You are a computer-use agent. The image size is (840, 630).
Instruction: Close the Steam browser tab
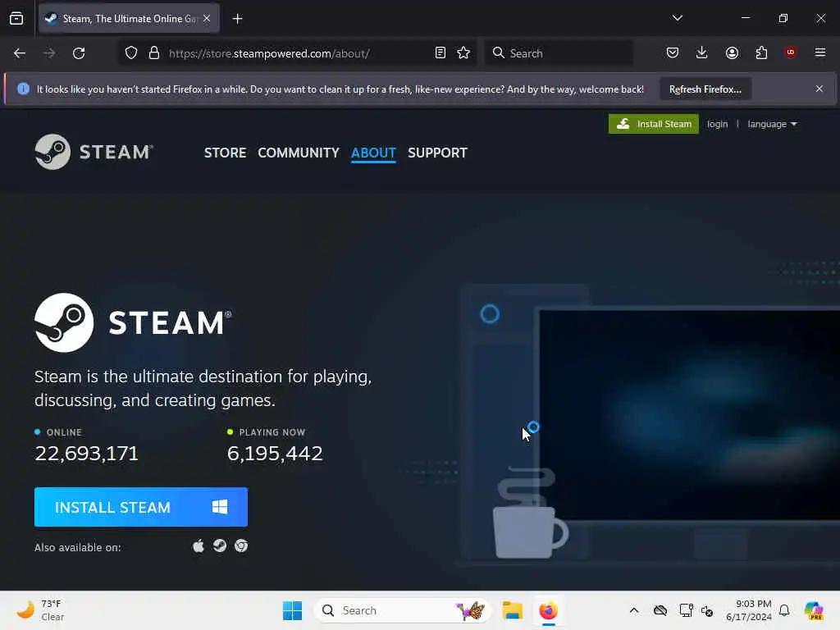(207, 18)
